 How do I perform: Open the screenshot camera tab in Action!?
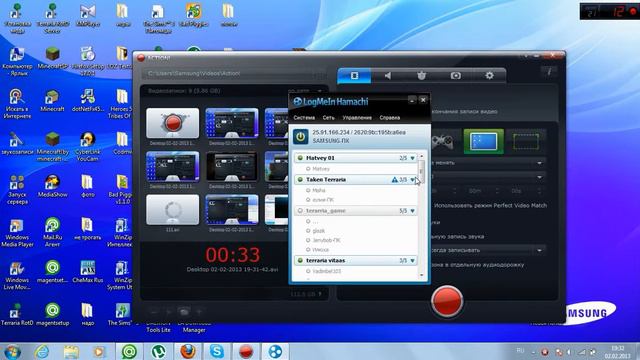(x=456, y=76)
